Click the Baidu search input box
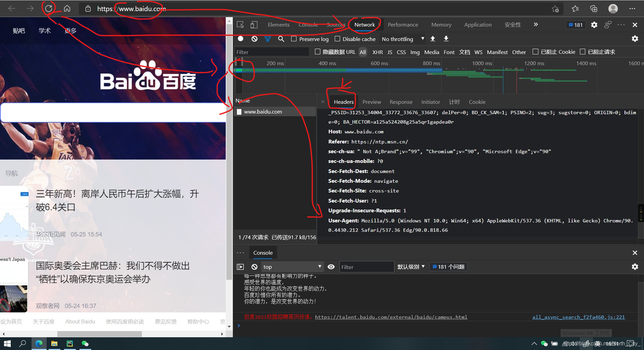This screenshot has height=350, width=644. pyautogui.click(x=113, y=112)
